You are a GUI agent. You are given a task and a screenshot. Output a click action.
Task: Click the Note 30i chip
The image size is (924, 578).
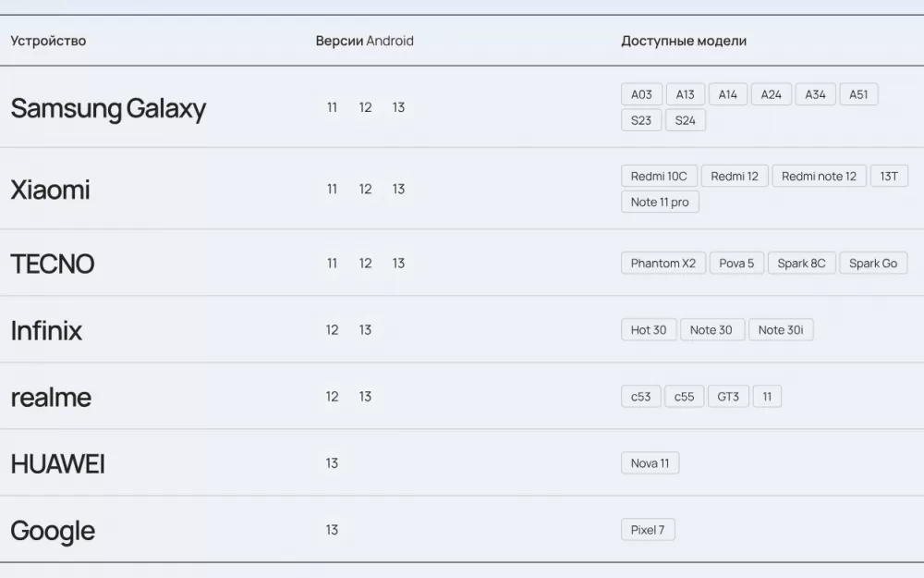pos(781,330)
